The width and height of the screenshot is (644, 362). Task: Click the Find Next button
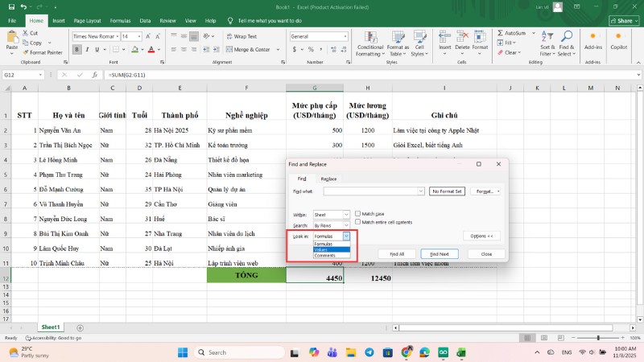[x=441, y=253]
